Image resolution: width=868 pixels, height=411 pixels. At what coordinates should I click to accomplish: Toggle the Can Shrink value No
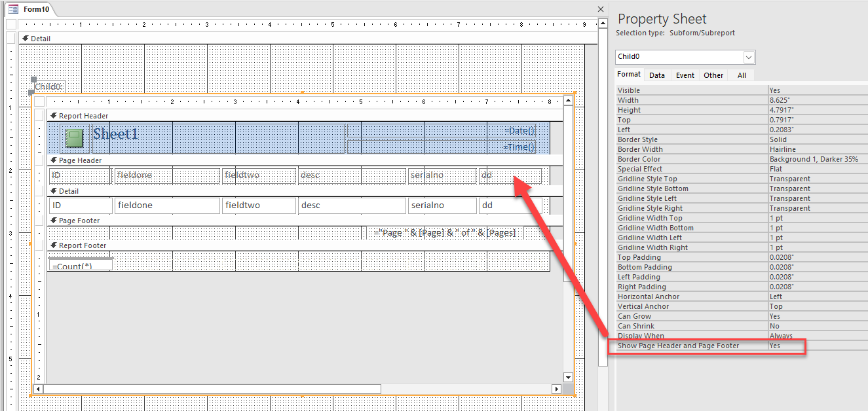tap(818, 326)
